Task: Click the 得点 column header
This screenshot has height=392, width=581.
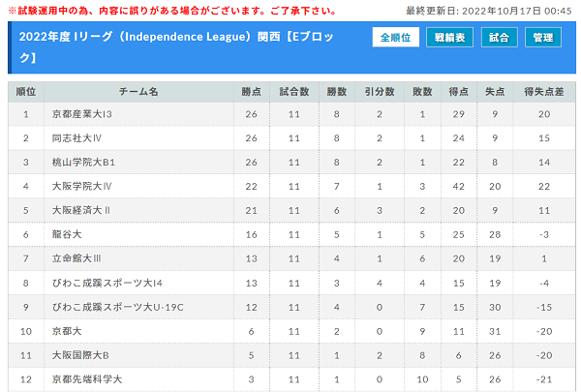Action: coord(458,91)
